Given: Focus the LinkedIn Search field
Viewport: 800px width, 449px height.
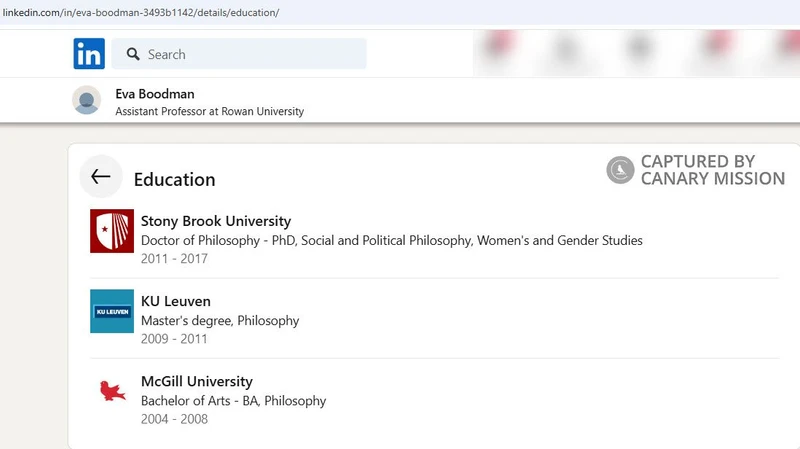Looking at the screenshot, I should point(239,54).
